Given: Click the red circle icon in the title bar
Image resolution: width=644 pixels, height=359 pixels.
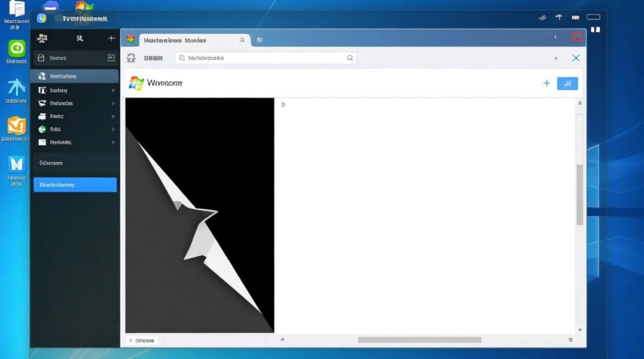Looking at the screenshot, I should point(576,37).
